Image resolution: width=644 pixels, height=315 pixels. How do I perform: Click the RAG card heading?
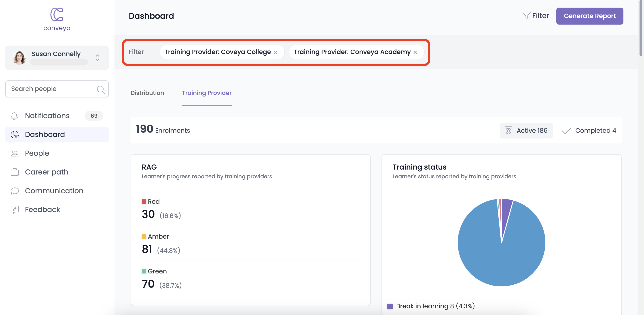click(x=149, y=167)
